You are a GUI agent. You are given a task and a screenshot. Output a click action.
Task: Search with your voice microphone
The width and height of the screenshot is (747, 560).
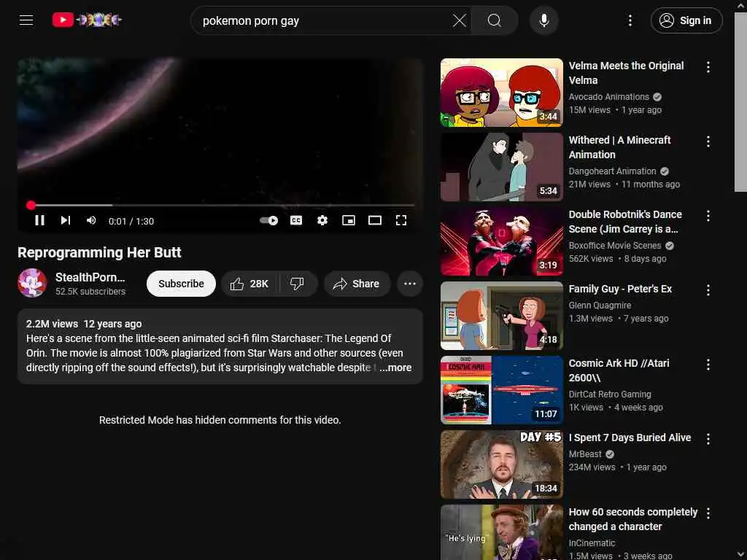[543, 20]
